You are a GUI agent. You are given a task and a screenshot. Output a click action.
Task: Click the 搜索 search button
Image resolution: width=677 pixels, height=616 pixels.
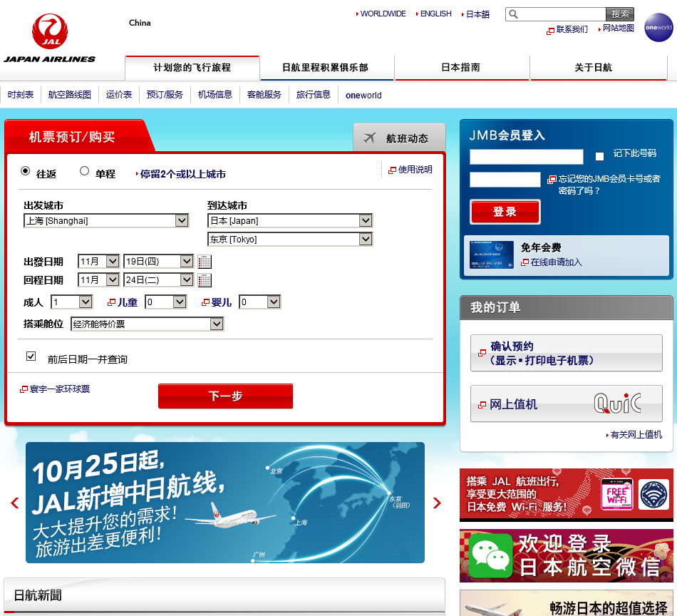pyautogui.click(x=620, y=14)
